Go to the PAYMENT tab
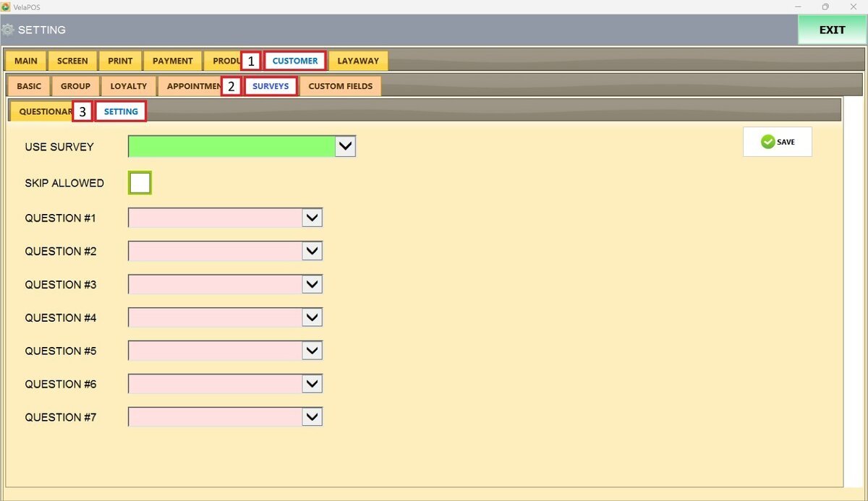Screen dimensions: 868x501 [x=173, y=61]
